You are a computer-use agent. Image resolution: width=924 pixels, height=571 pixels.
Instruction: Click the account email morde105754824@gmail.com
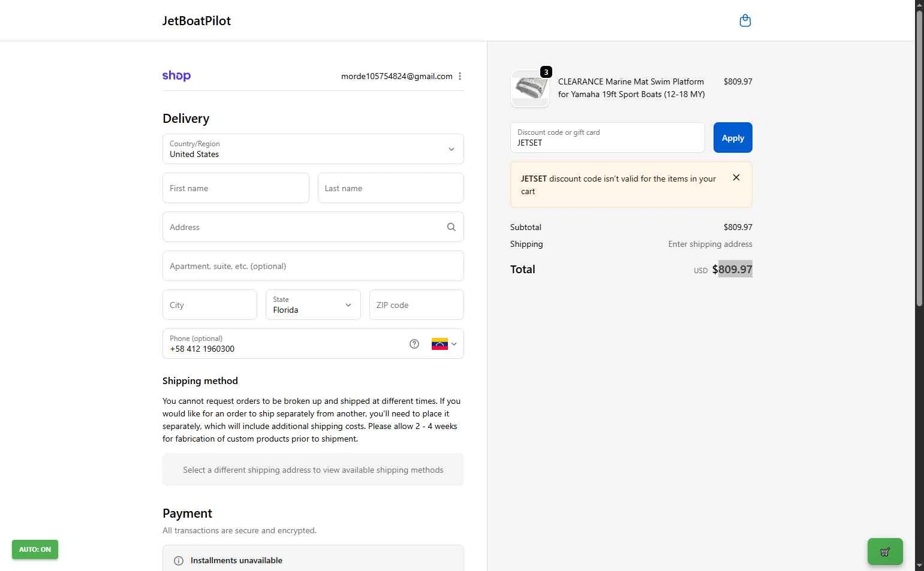point(397,76)
